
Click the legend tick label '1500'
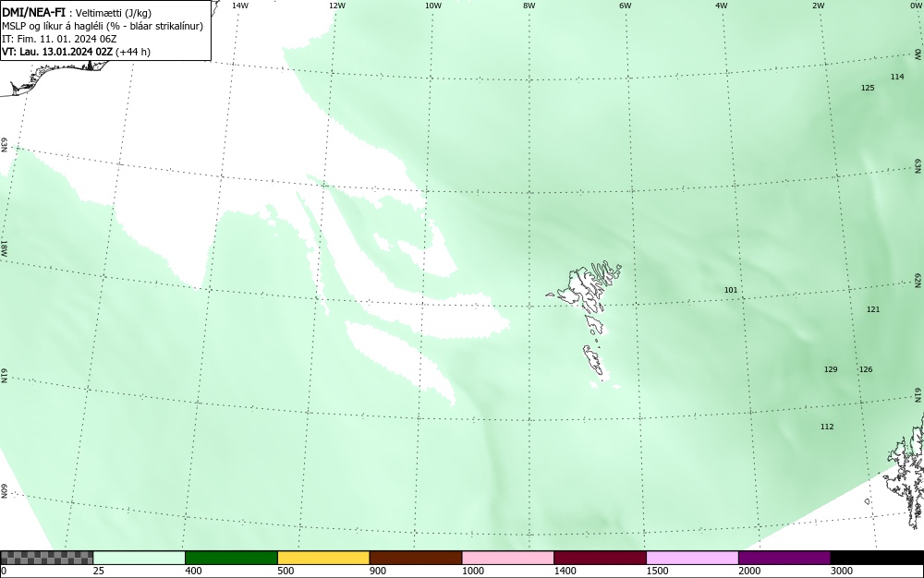click(x=657, y=571)
